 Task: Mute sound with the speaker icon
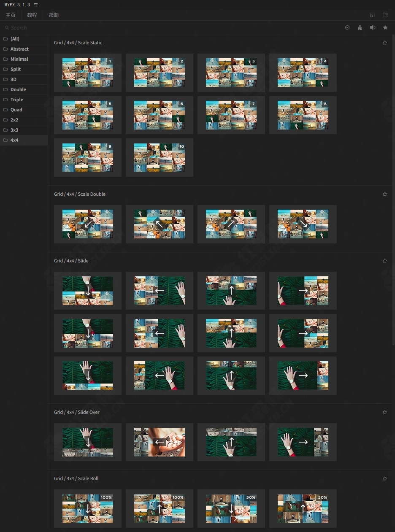(x=372, y=27)
